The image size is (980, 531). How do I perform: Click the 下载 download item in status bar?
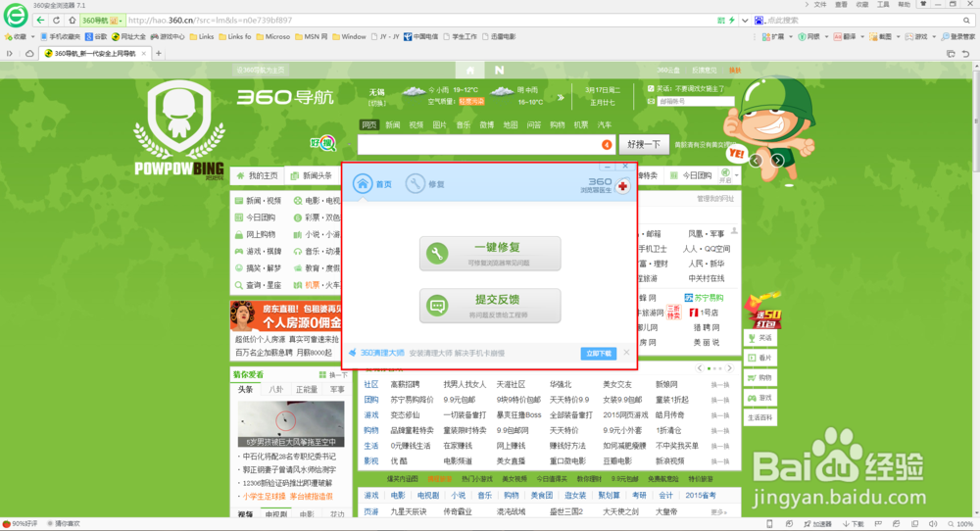(854, 524)
